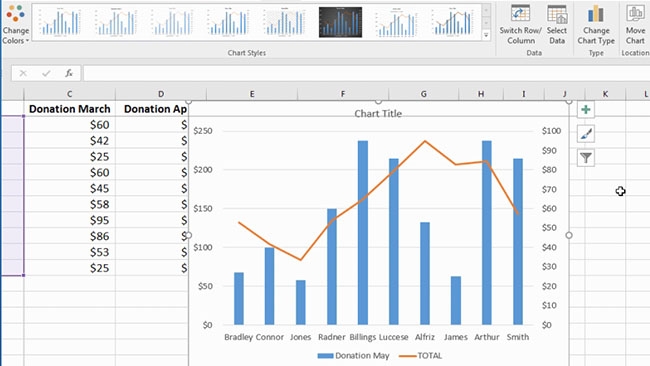The image size is (650, 366).
Task: Open Chart Elements plus button
Action: (x=586, y=110)
